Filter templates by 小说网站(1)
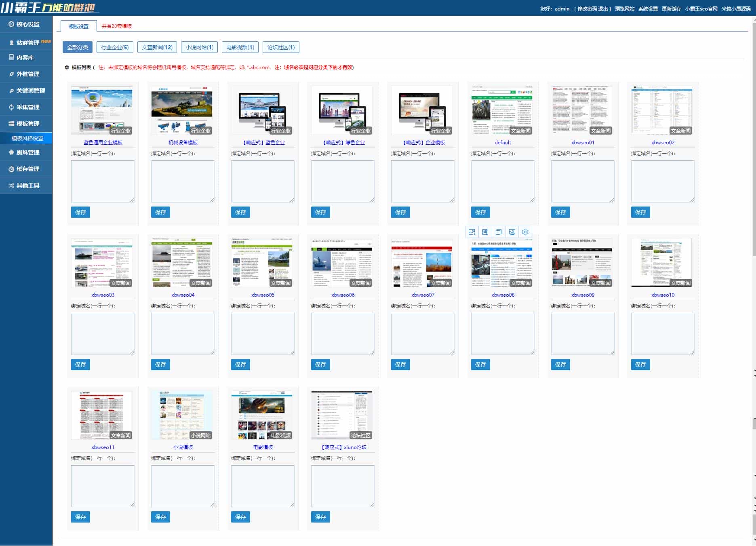This screenshot has width=756, height=546. (x=200, y=47)
